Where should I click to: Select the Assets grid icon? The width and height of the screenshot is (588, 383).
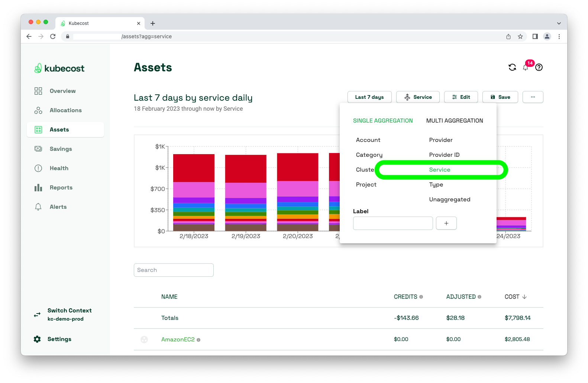coord(38,130)
